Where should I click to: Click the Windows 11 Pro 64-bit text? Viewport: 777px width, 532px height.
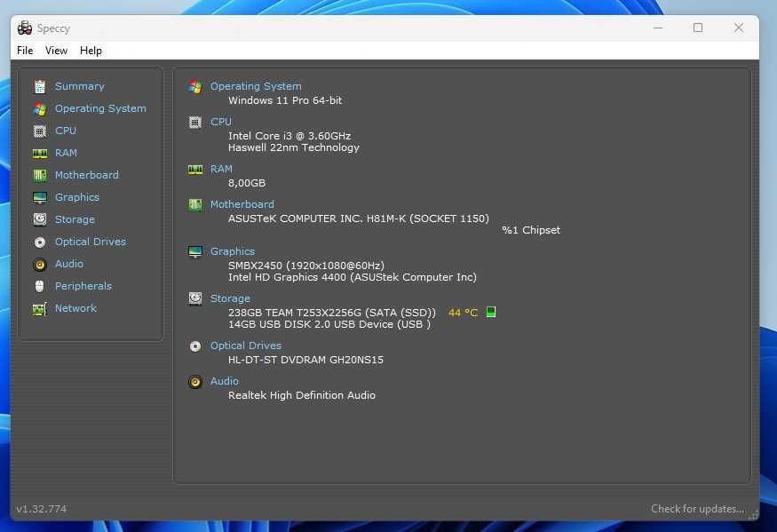click(x=285, y=100)
